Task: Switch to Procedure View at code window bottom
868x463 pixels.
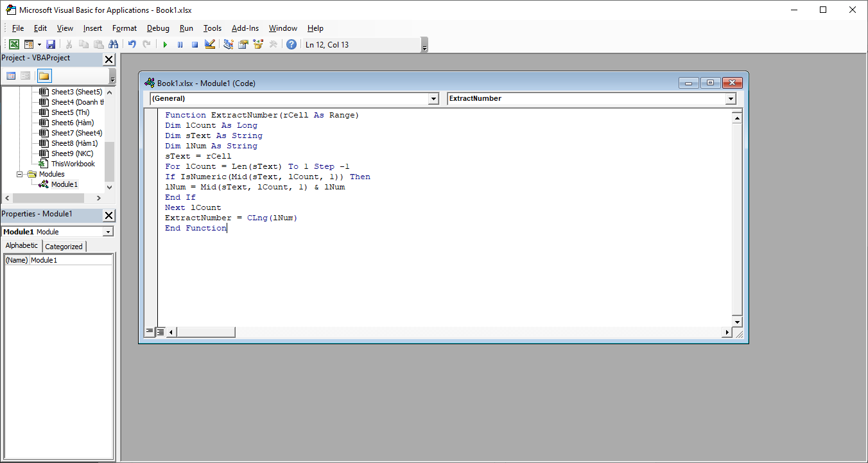Action: tap(150, 332)
